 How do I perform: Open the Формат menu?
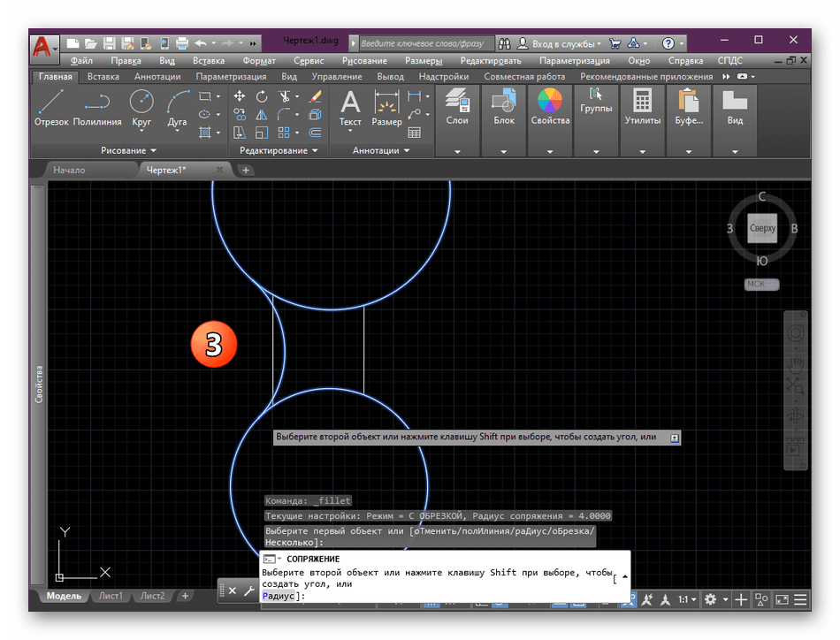258,61
